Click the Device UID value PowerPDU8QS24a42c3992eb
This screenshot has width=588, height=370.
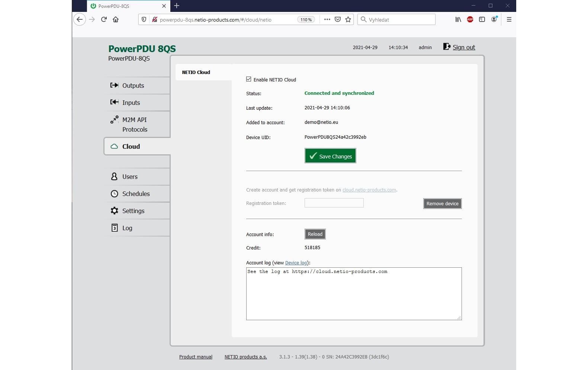tap(335, 137)
